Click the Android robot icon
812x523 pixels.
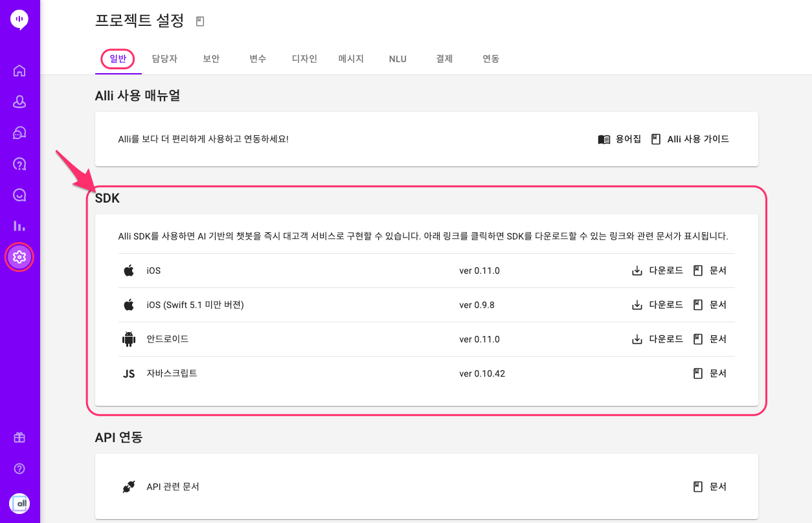click(x=129, y=339)
